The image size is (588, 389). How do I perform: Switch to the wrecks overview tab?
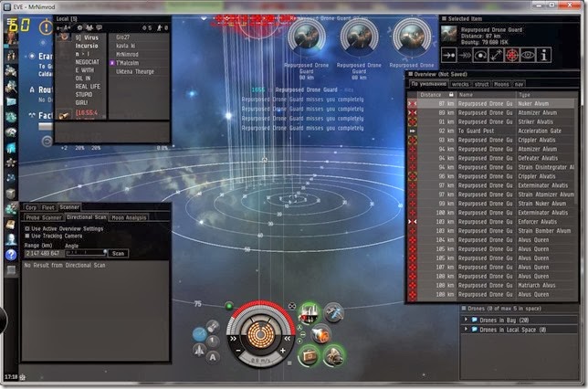pyautogui.click(x=460, y=84)
